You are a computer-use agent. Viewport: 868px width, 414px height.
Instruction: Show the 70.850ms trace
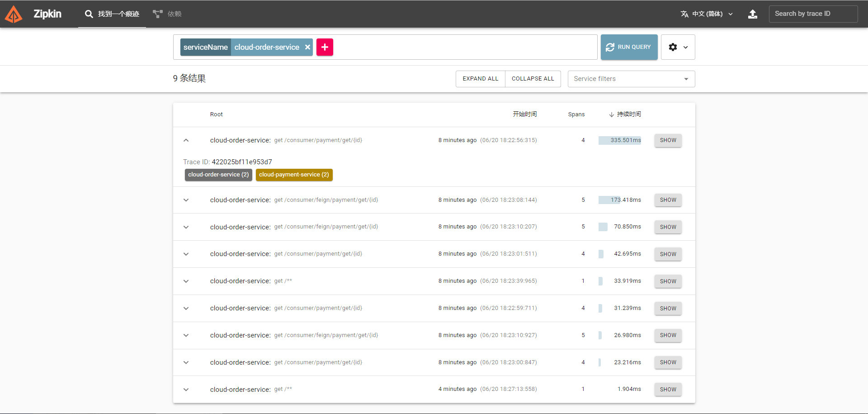668,227
